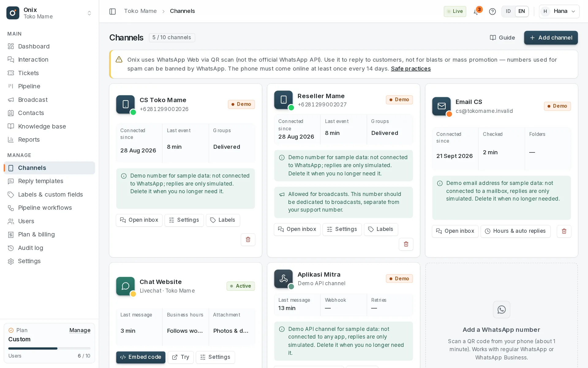Click the Chat Website bubble icon
588x368 pixels.
(125, 286)
